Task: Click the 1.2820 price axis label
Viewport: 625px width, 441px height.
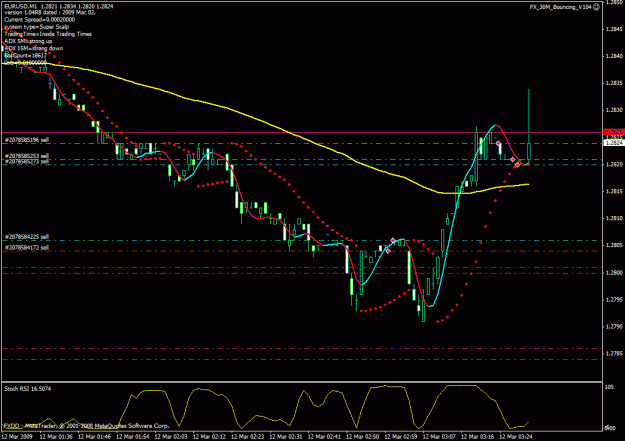Action: tap(613, 164)
